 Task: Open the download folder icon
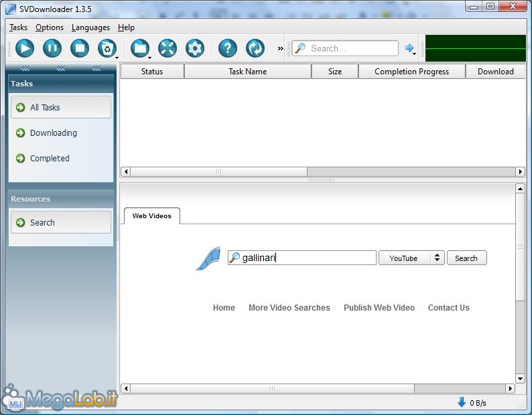click(140, 48)
